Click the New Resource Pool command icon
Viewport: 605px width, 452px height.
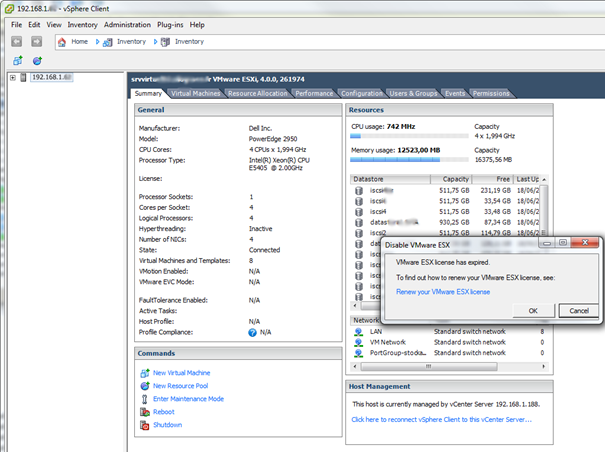point(145,386)
